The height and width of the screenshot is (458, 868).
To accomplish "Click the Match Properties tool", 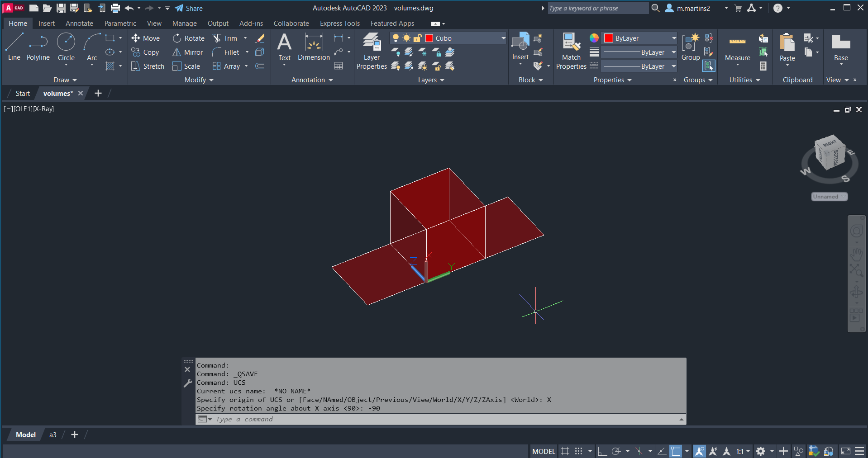I will (x=571, y=51).
